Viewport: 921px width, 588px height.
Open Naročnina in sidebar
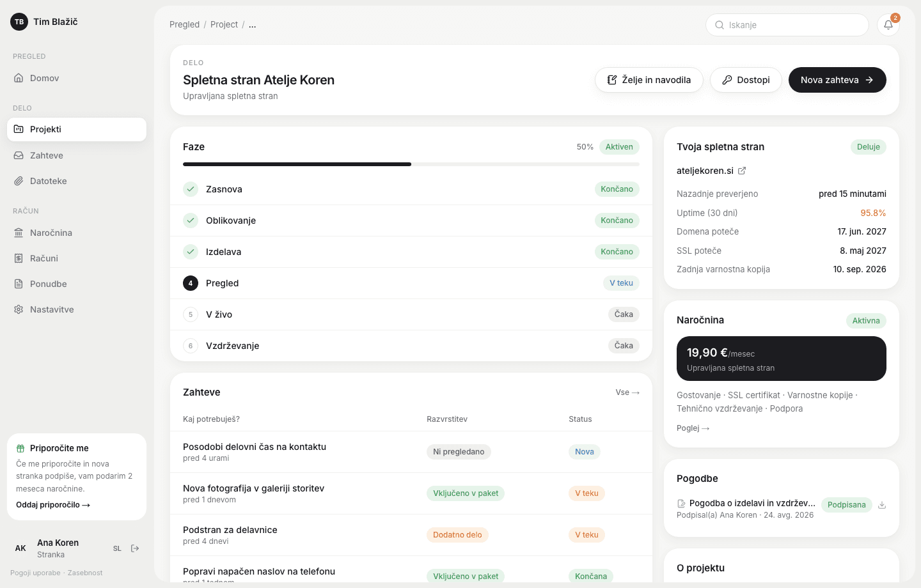(x=77, y=233)
